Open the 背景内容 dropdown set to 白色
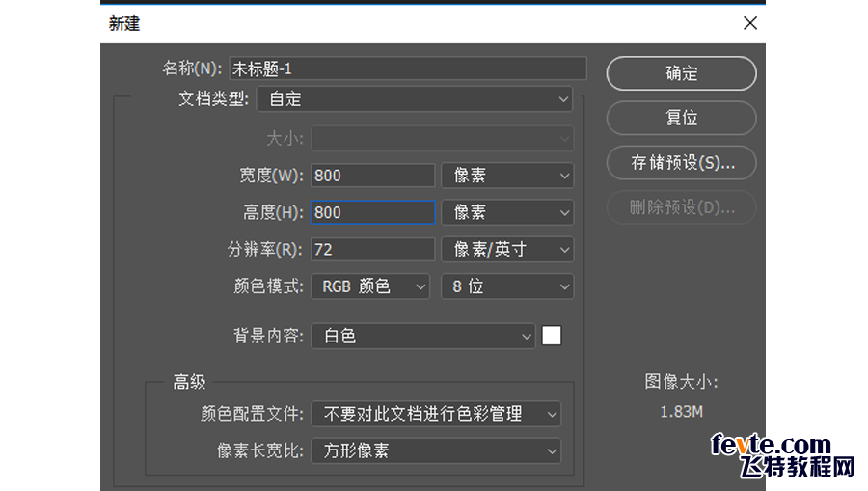The image size is (868, 491). (423, 336)
